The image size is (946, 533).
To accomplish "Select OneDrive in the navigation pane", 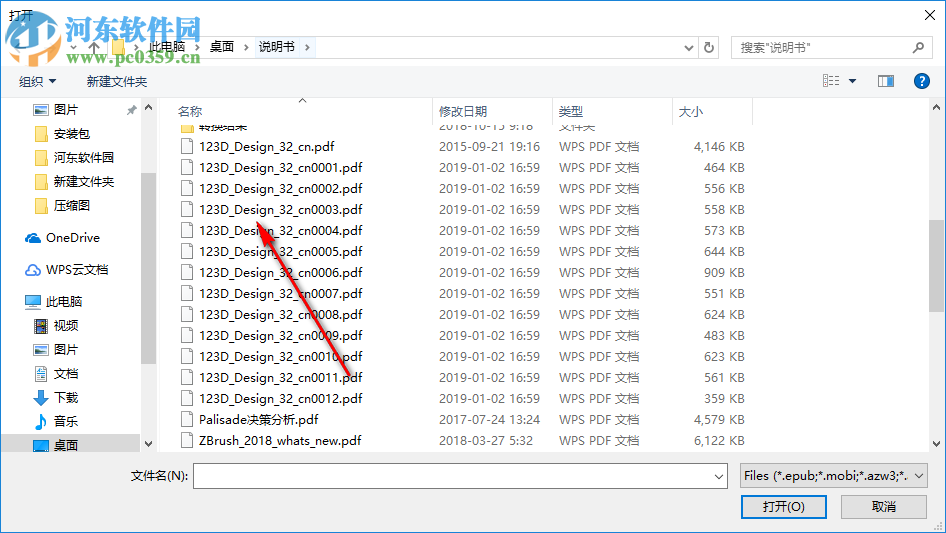I will (x=73, y=238).
